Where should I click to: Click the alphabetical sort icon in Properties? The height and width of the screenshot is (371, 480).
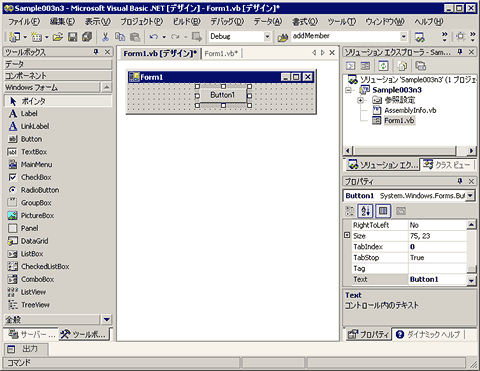pyautogui.click(x=365, y=211)
